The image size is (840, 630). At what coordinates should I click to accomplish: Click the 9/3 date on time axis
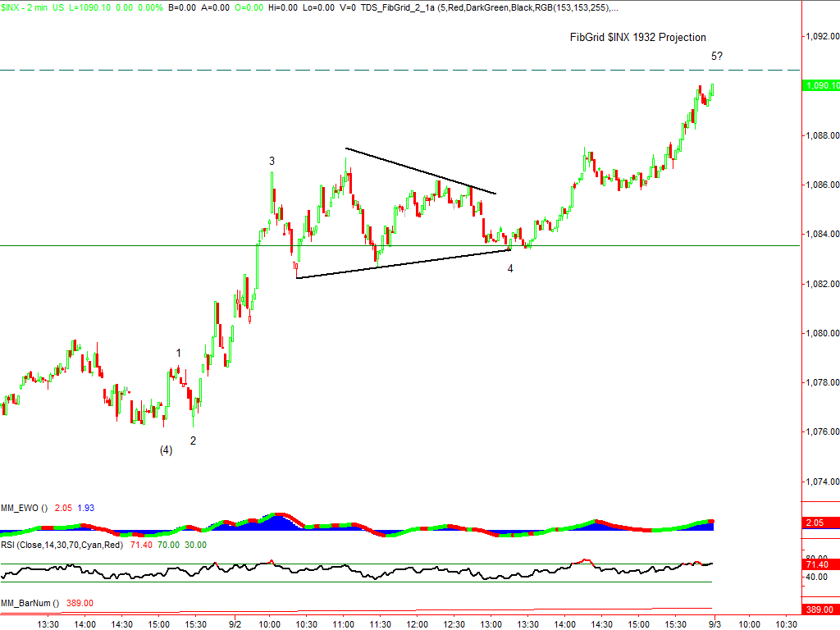715,623
